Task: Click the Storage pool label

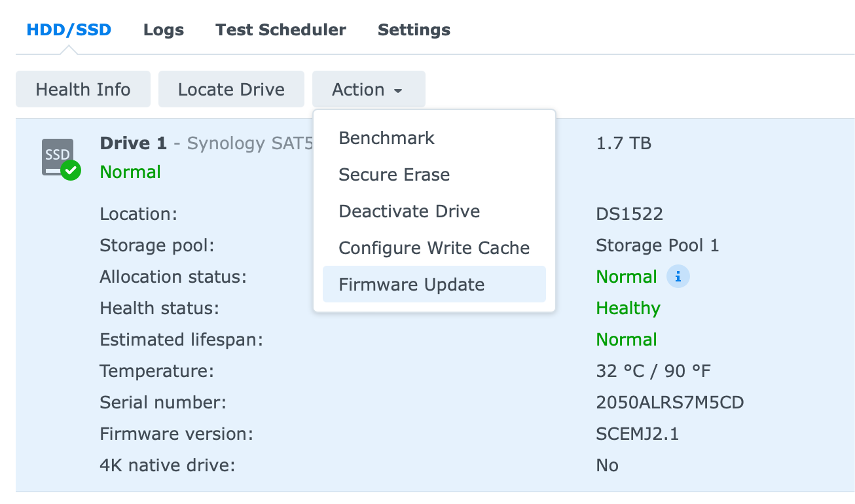Action: coord(157,245)
